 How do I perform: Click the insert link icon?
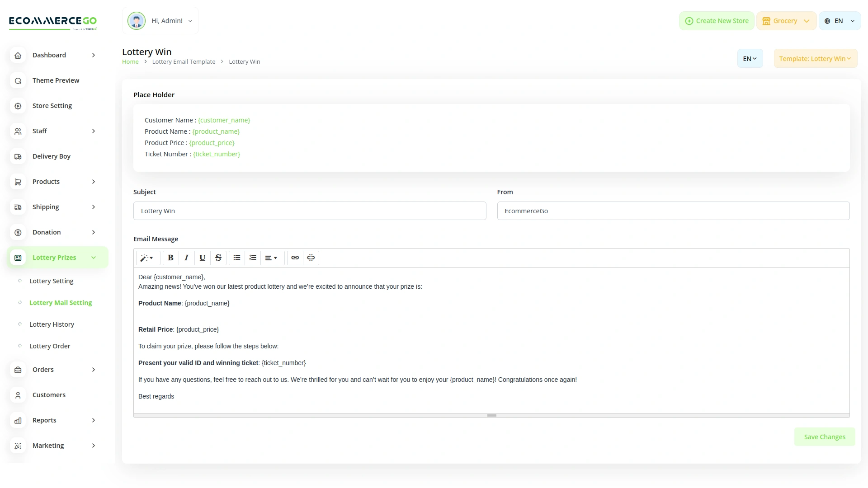(x=295, y=258)
